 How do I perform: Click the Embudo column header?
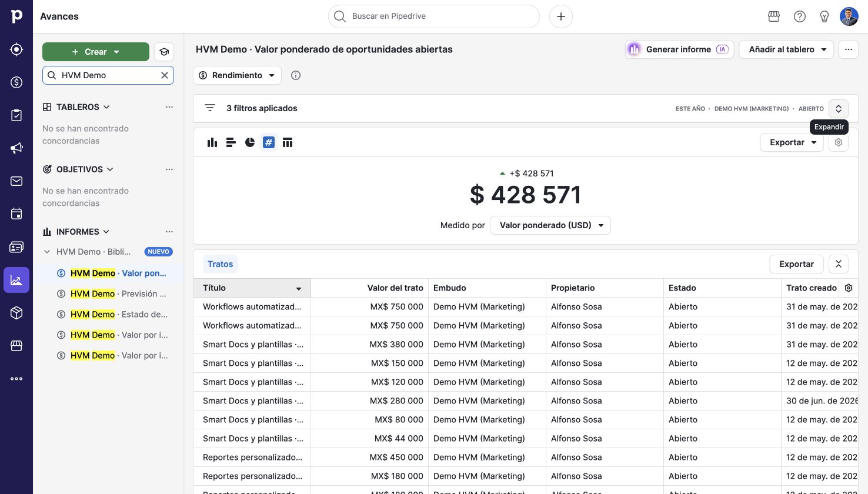click(x=487, y=288)
